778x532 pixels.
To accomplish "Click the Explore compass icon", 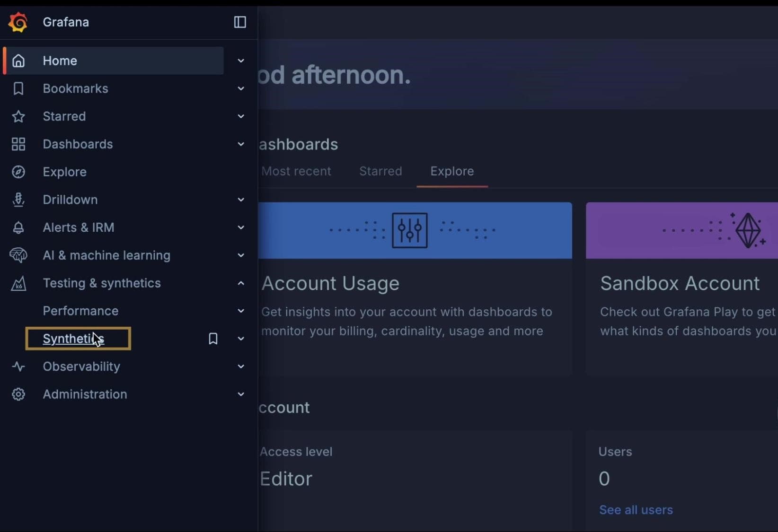I will point(18,172).
